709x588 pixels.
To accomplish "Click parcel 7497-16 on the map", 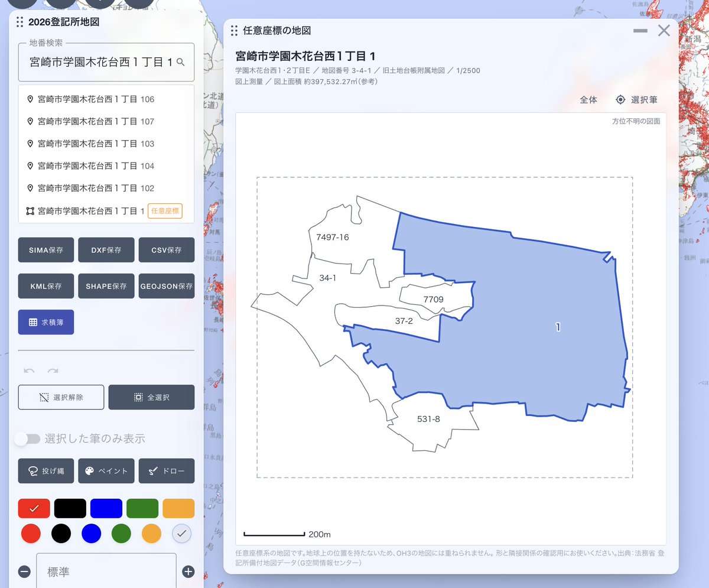I will 333,237.
